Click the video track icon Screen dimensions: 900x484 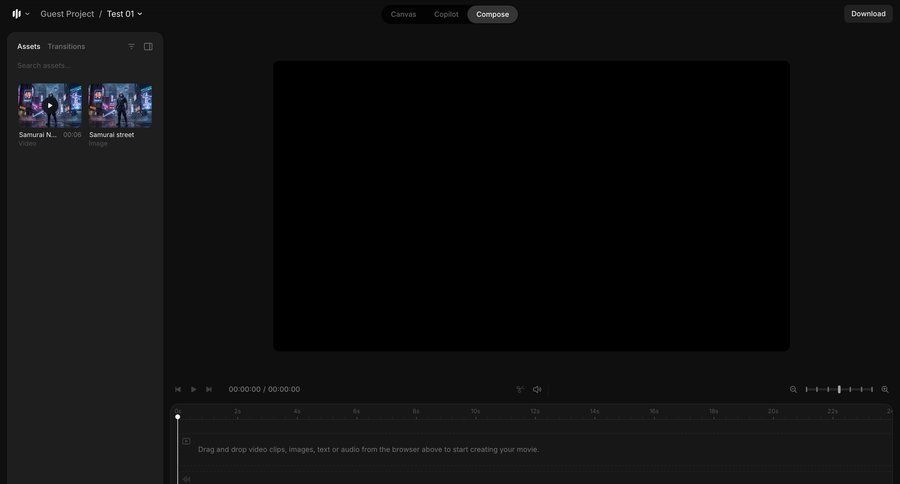click(187, 442)
